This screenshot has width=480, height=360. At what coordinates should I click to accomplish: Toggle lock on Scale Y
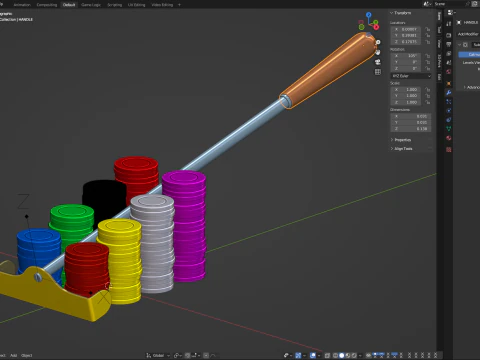[428, 96]
